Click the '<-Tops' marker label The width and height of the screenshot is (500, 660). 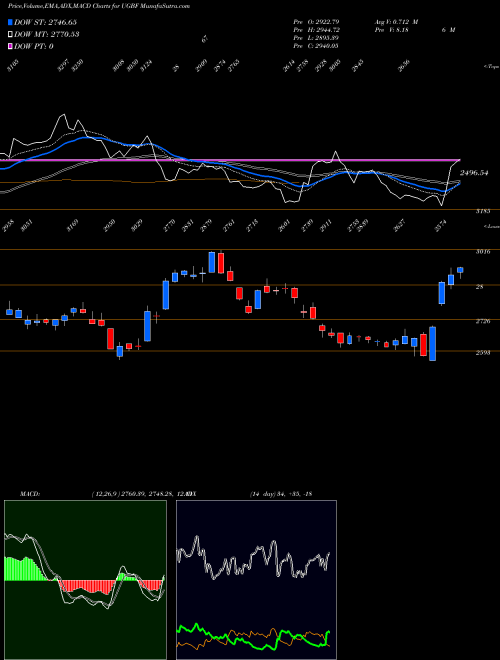pyautogui.click(x=492, y=67)
